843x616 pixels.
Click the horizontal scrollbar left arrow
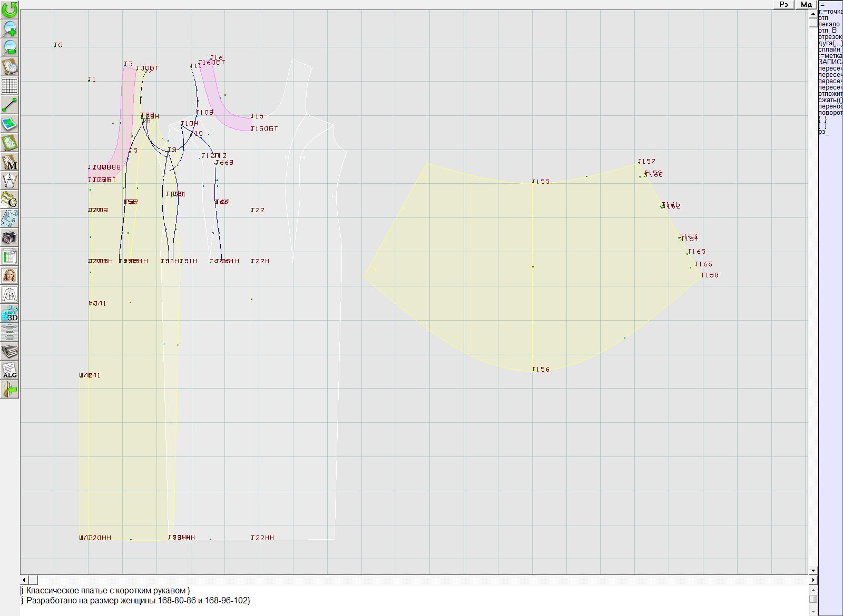pos(24,580)
